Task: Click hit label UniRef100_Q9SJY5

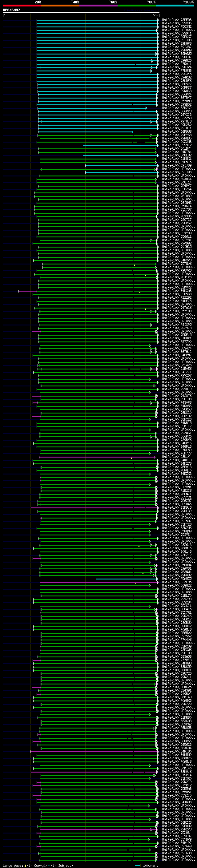Action: click(177, 74)
